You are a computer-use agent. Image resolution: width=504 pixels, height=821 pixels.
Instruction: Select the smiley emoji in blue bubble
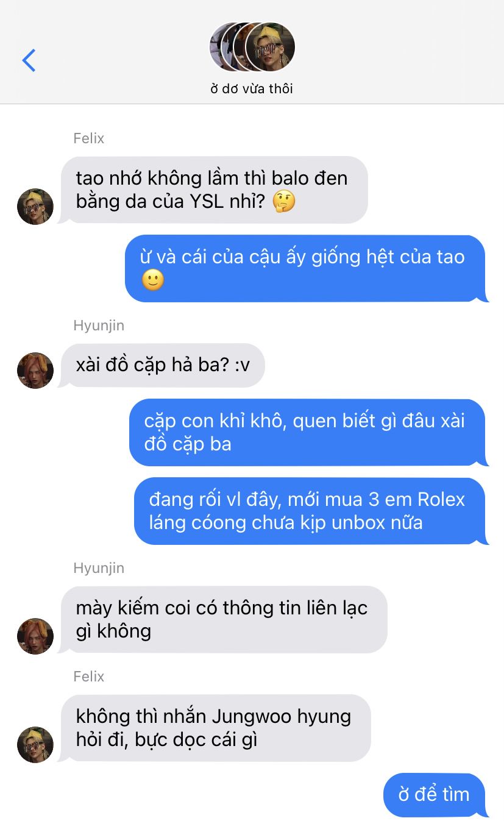[153, 280]
